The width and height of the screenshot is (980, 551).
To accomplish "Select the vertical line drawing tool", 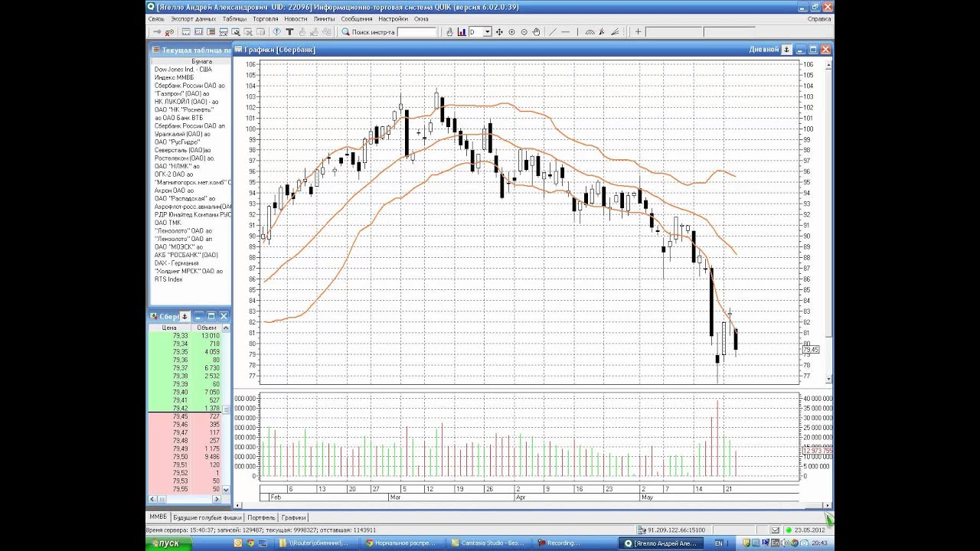I will pos(578,32).
